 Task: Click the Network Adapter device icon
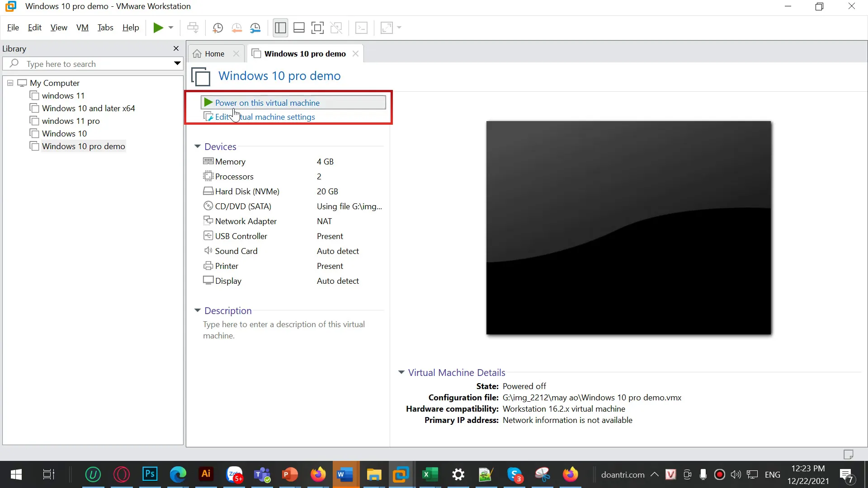[x=208, y=221]
